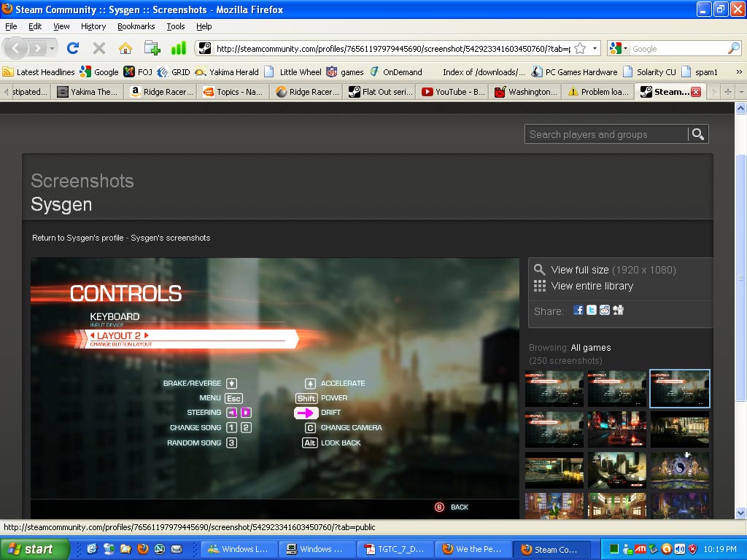Image resolution: width=747 pixels, height=560 pixels.
Task: Click the volume icon in system tray
Action: click(x=680, y=549)
